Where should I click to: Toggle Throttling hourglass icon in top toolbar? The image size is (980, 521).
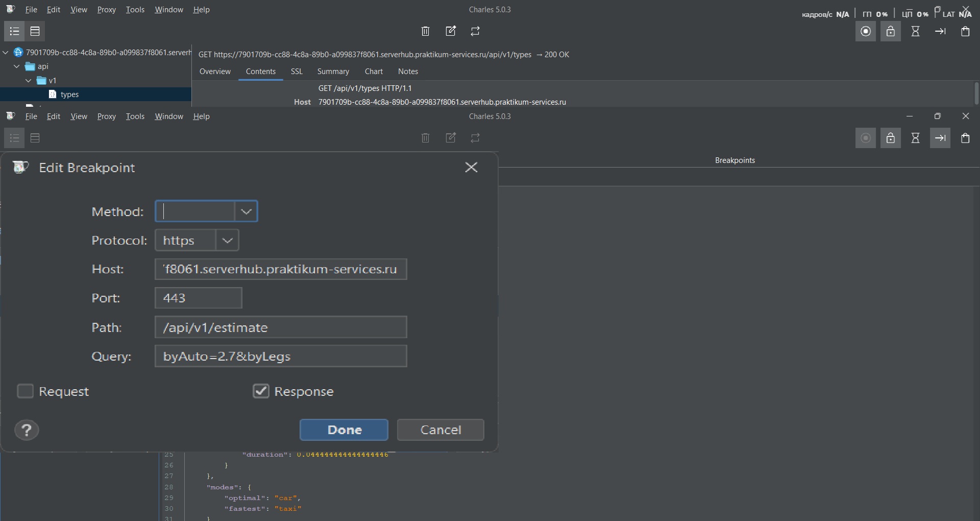click(x=916, y=31)
